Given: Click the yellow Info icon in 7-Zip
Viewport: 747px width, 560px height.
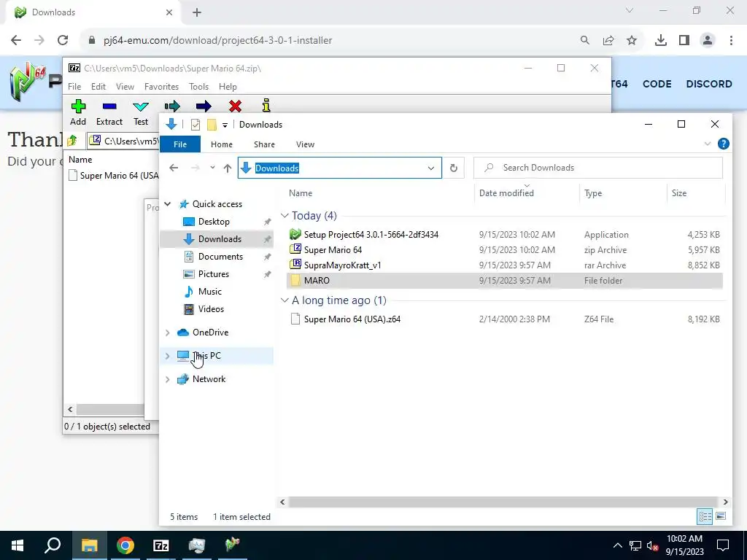Looking at the screenshot, I should [266, 105].
